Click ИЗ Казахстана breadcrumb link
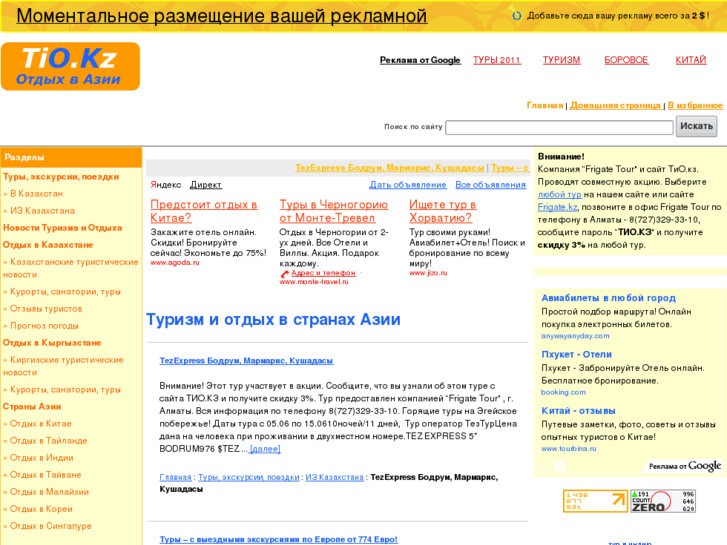 334,477
